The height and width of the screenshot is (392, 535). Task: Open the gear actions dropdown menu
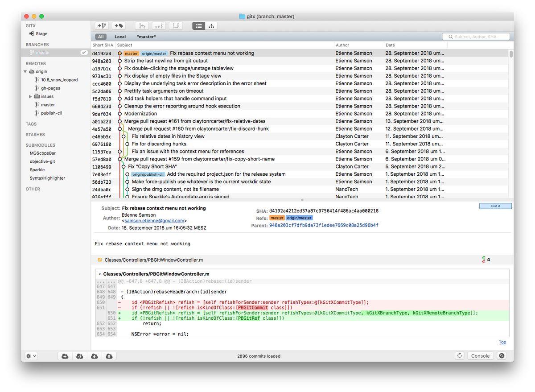(31, 356)
